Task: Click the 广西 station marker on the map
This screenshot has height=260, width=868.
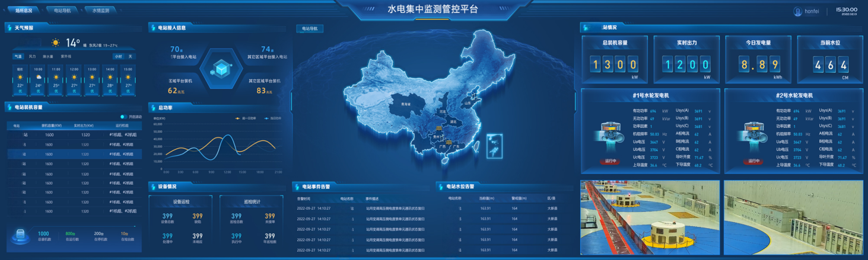Action: 450,142
